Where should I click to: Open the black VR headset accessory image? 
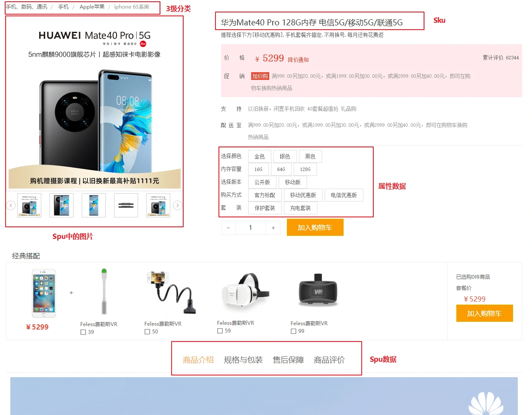[x=318, y=290]
